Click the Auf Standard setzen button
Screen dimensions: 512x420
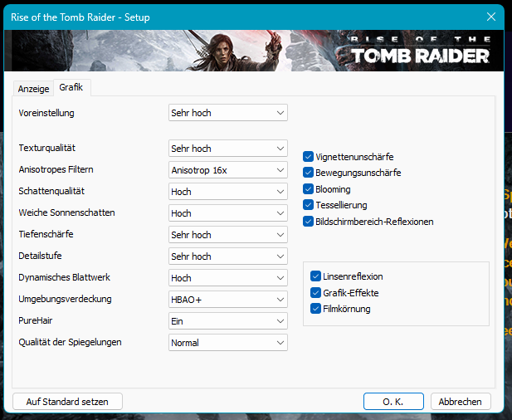click(67, 402)
